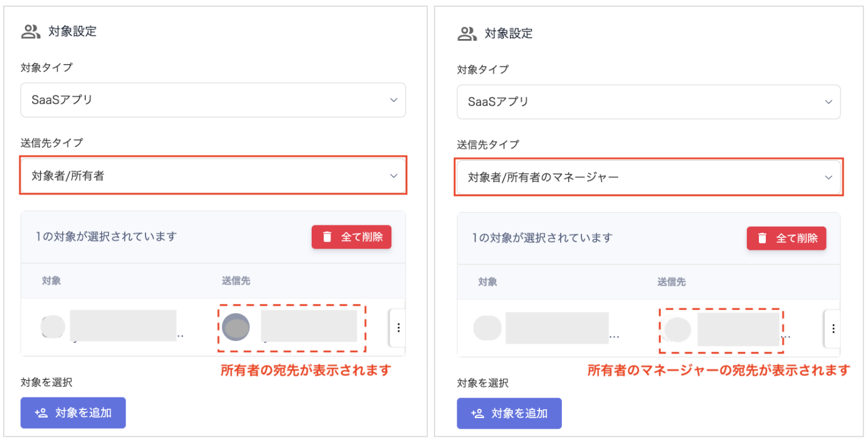Click the right 対象を追加 button
The image size is (868, 442).
(x=509, y=414)
